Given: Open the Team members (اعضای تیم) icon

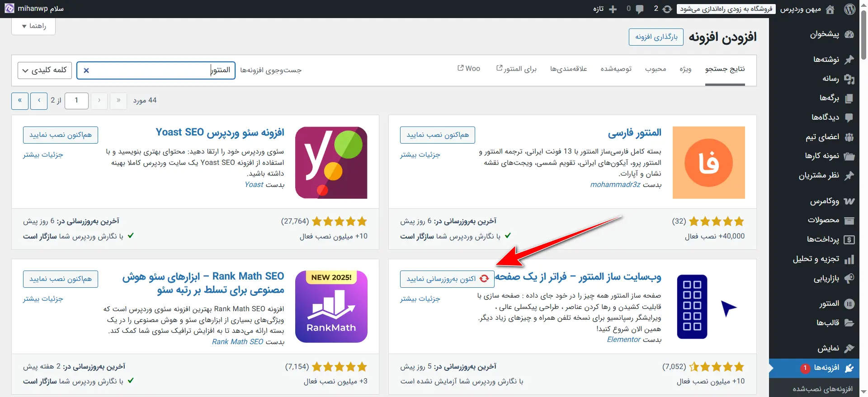Looking at the screenshot, I should coord(849,137).
